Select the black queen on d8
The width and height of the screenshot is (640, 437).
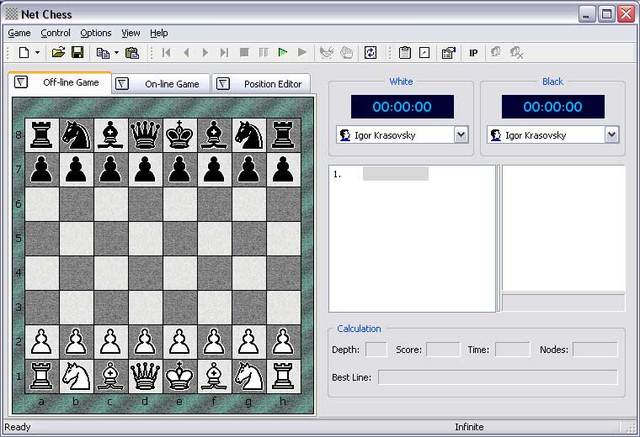click(145, 135)
